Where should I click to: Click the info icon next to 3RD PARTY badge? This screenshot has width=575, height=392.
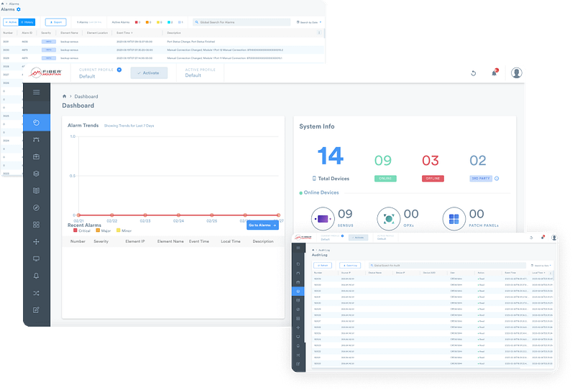[x=497, y=179]
